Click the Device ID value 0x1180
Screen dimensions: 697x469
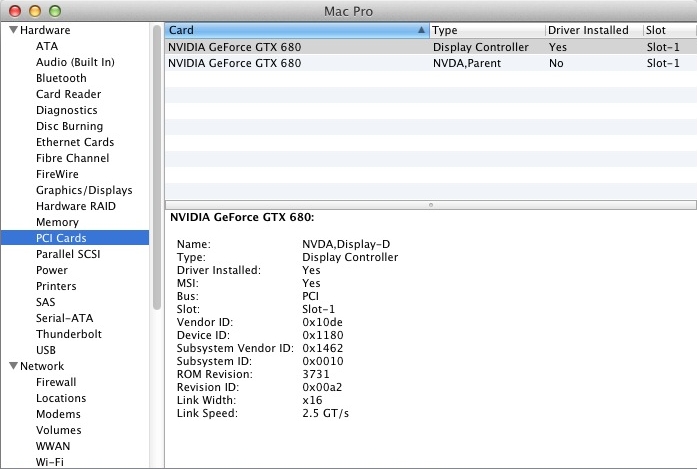[323, 335]
